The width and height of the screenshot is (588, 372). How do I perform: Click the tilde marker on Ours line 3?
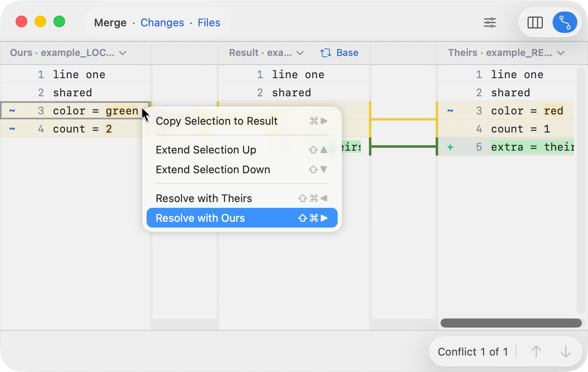(x=12, y=111)
